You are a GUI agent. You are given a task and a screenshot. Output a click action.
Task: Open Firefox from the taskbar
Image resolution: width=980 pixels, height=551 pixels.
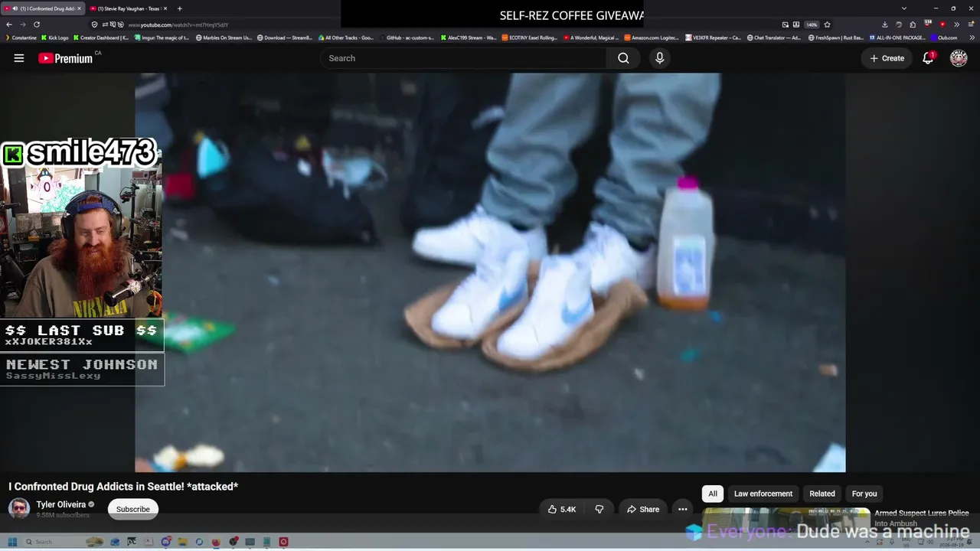click(x=216, y=542)
